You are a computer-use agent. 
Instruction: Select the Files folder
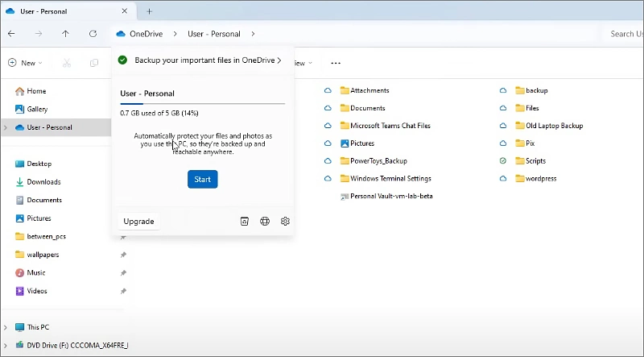527,108
